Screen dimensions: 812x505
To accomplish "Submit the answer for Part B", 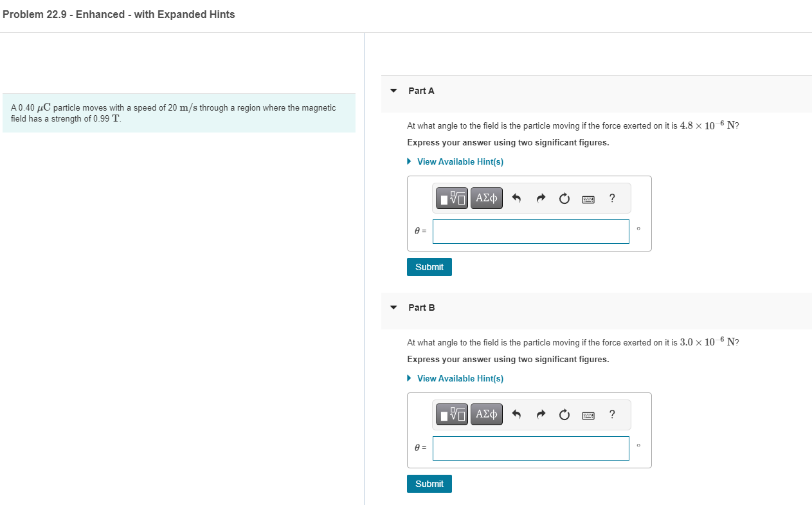I will 429,483.
